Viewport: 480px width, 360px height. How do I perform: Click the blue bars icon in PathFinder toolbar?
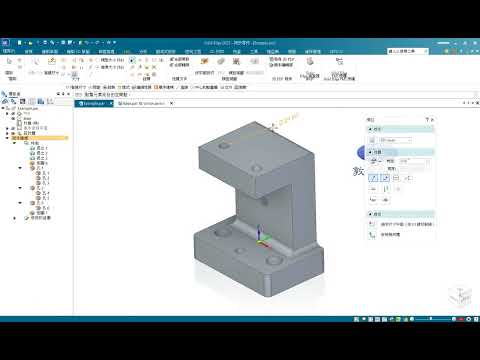pos(41,101)
